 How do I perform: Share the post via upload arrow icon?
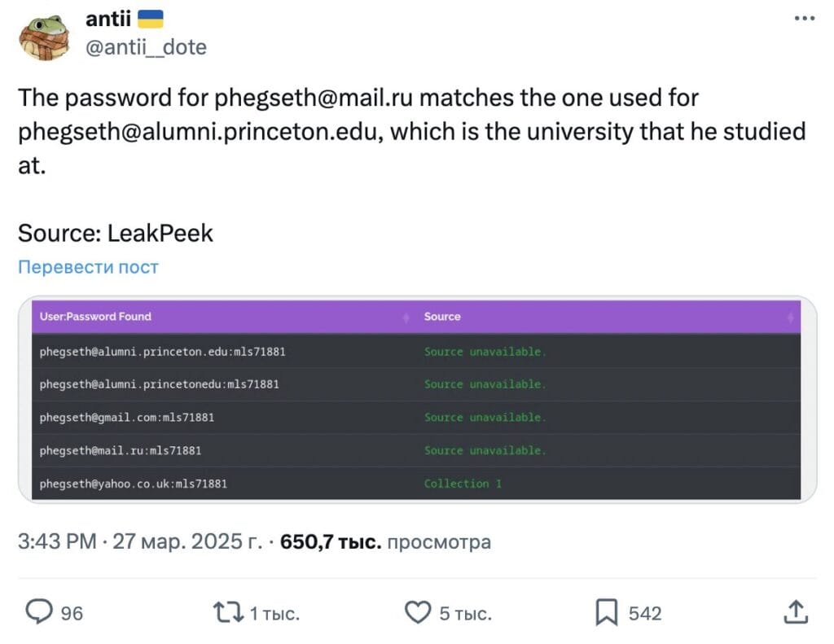click(x=796, y=612)
